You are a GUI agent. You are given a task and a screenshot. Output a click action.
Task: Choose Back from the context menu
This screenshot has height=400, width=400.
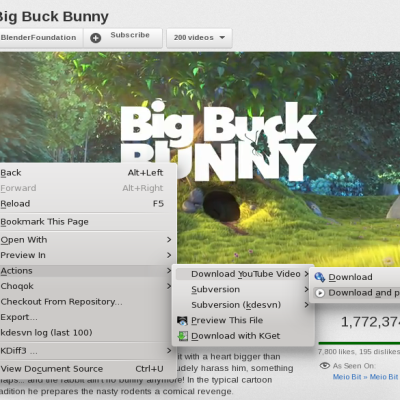[x=87, y=173]
